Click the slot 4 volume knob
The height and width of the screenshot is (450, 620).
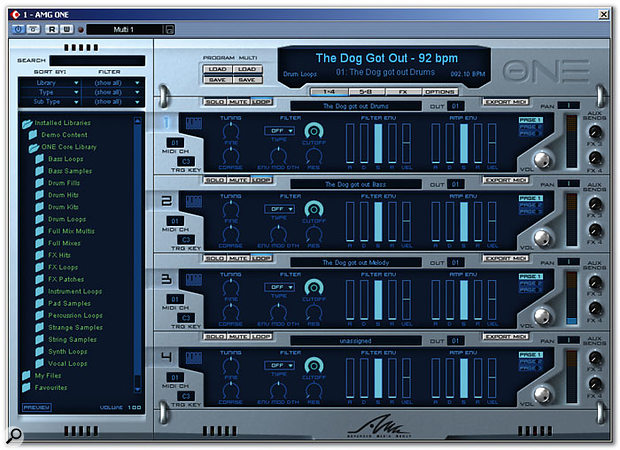tap(542, 395)
